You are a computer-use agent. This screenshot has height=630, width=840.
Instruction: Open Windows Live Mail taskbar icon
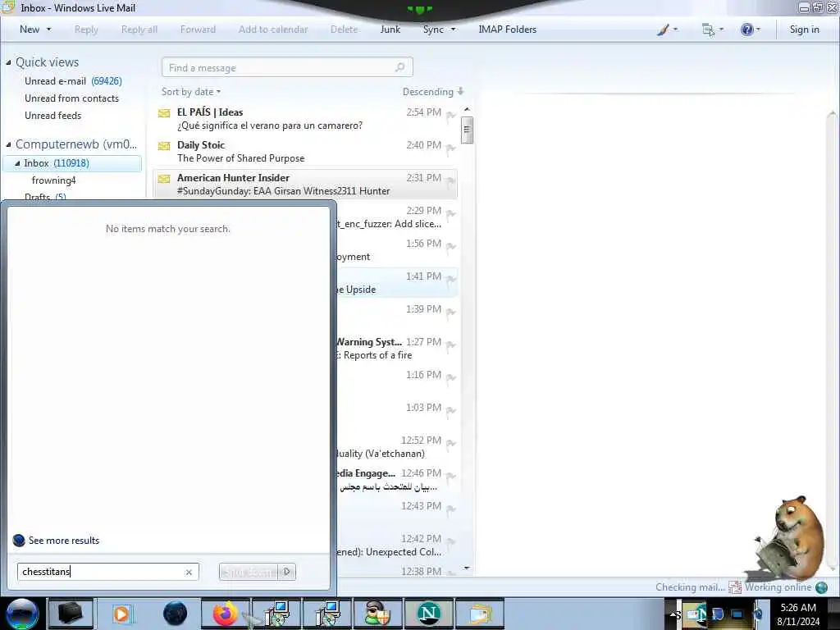tap(479, 614)
